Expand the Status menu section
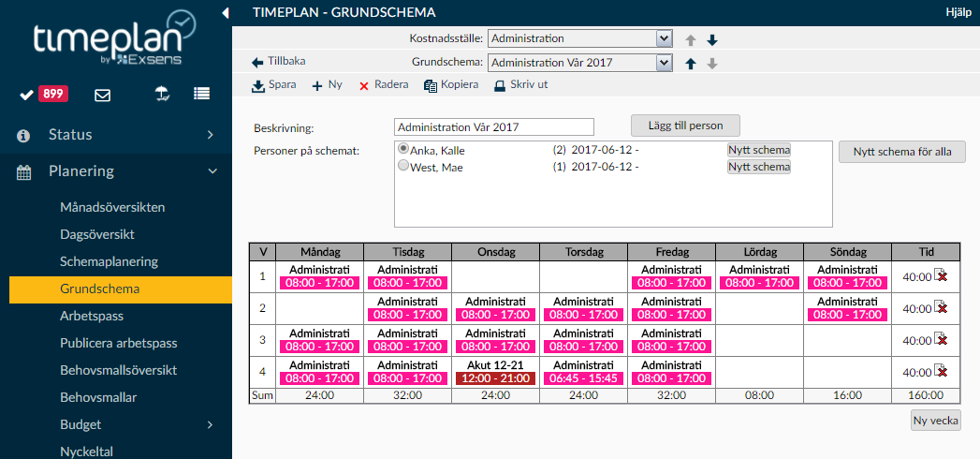This screenshot has height=459, width=980. [x=116, y=135]
